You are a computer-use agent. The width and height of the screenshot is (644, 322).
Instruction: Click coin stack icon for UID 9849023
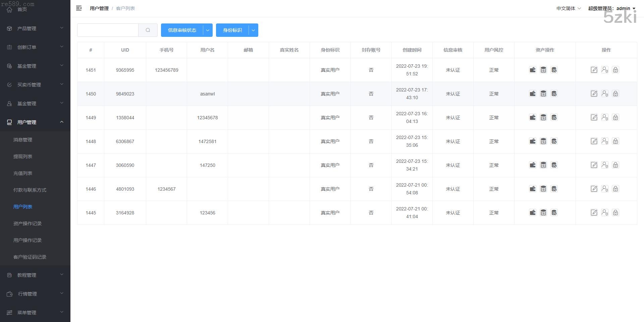pyautogui.click(x=543, y=93)
